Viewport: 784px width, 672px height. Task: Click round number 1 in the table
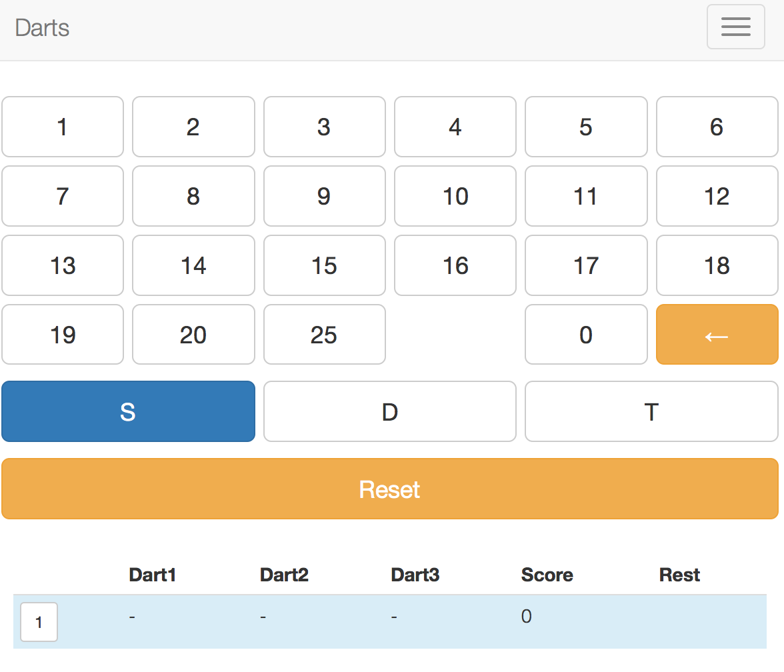(39, 622)
